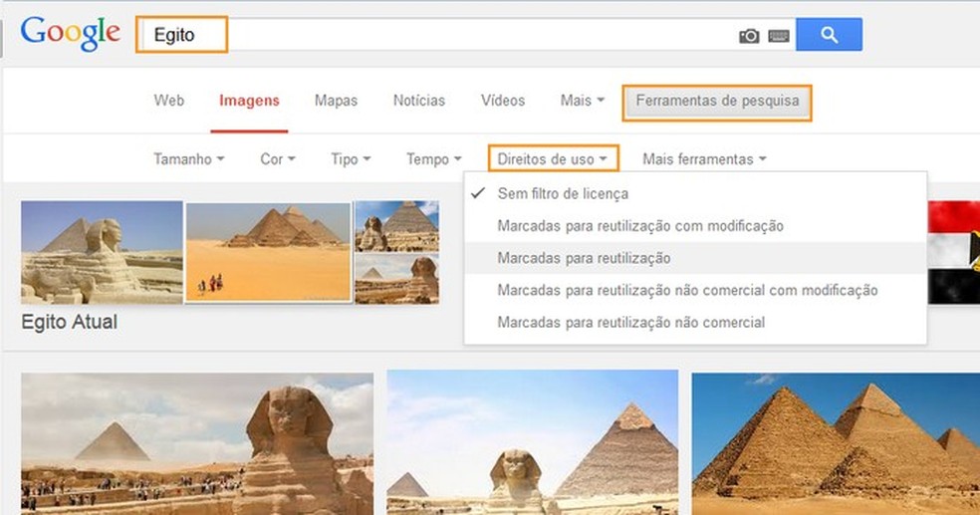Screen dimensions: 980x515
Task: Select Marcadas para reutilização não comercial
Action: click(695, 323)
